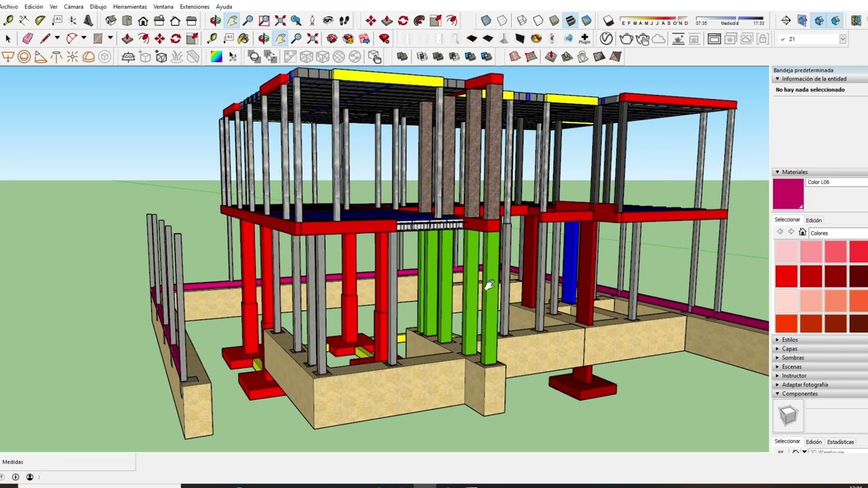Click the Medidas measurements box
Viewport: 868px width, 488px height.
(x=68, y=462)
